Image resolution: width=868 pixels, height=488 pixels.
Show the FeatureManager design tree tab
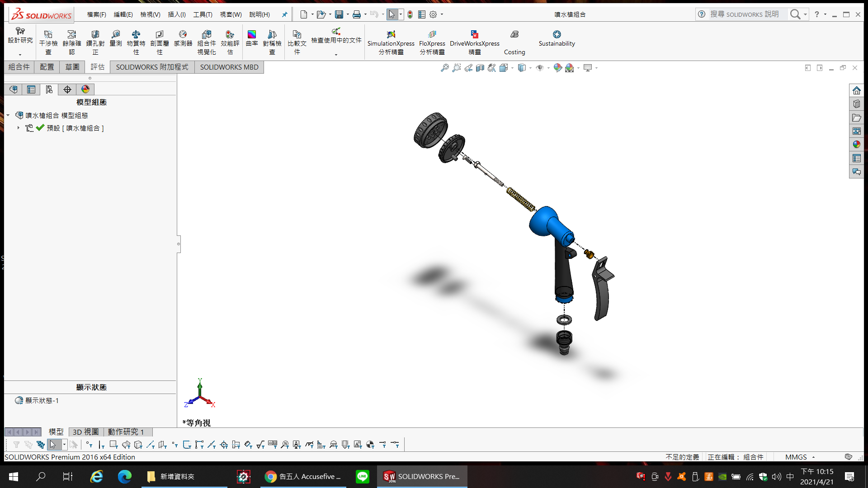pos(13,89)
